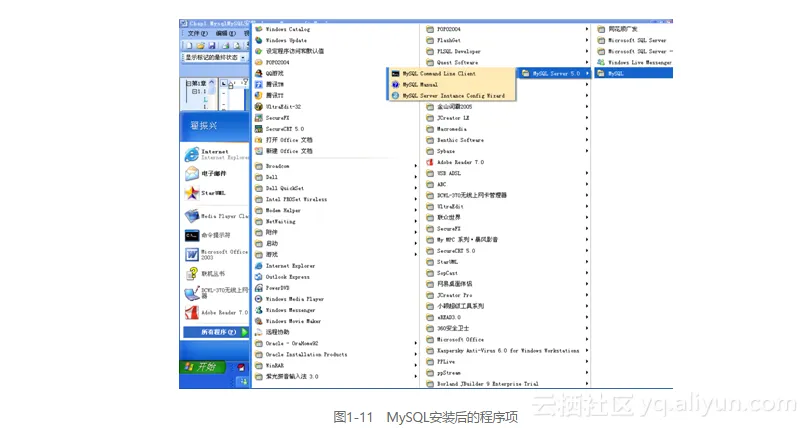Click the Microsoft Office Word 2003 icon

192,254
